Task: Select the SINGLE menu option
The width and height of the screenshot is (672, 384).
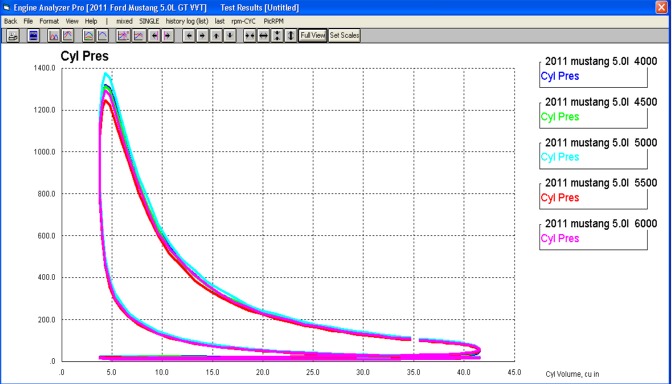Action: tap(149, 21)
